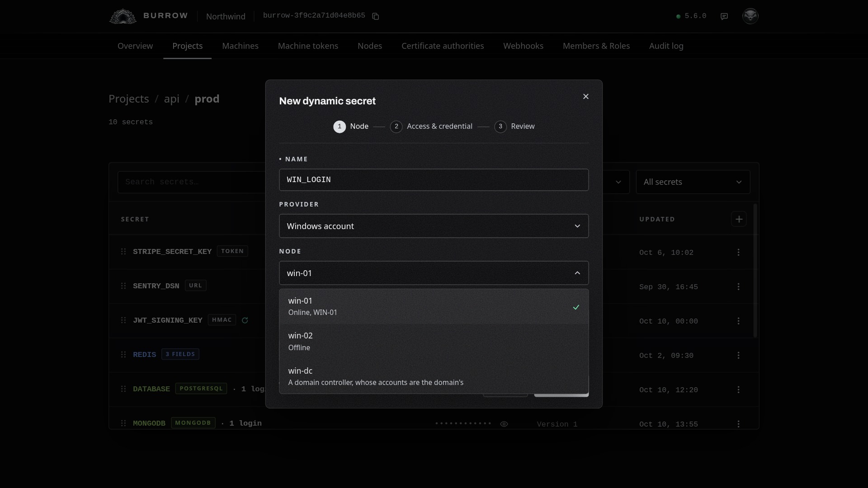Screen dimensions: 868x488
Task: Open the All secrets filter dropdown
Action: (693, 182)
